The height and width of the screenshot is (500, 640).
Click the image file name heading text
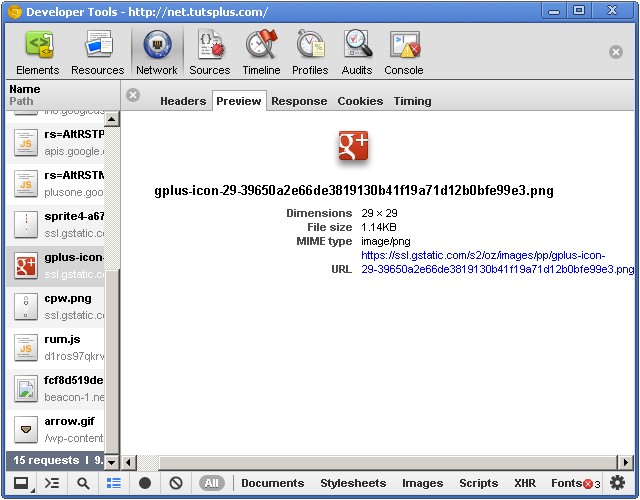[354, 191]
